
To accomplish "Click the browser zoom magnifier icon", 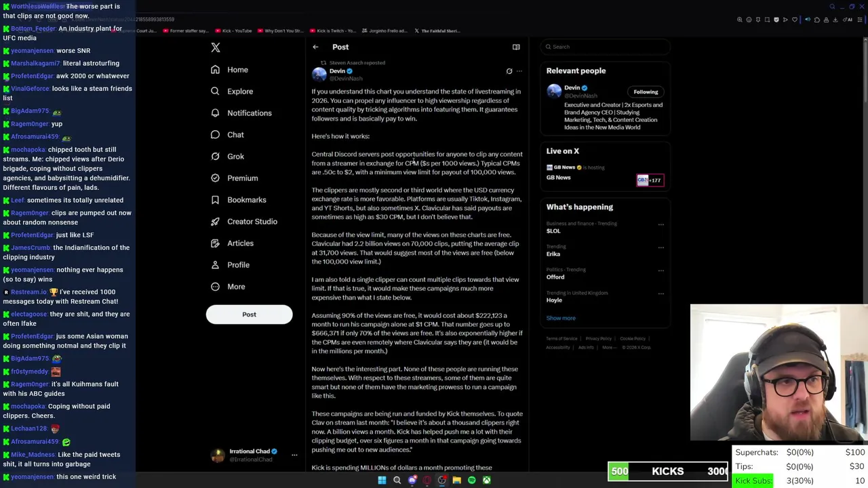I will pyautogui.click(x=740, y=20).
